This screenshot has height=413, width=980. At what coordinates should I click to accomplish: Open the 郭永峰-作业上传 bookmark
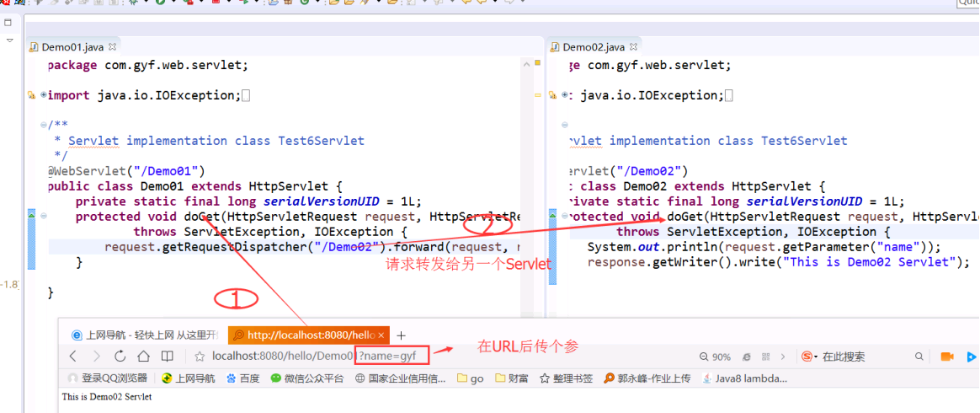tap(647, 378)
